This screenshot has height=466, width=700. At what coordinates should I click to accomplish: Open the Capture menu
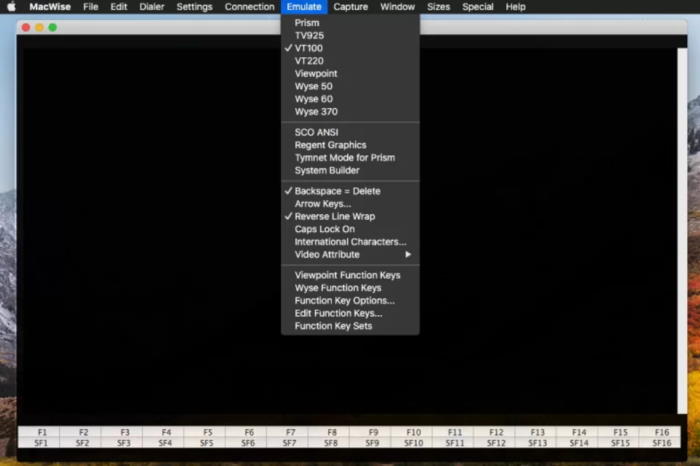351,7
